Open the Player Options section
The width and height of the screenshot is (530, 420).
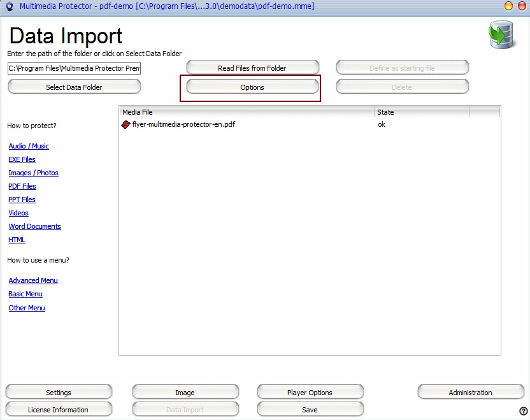tap(310, 393)
